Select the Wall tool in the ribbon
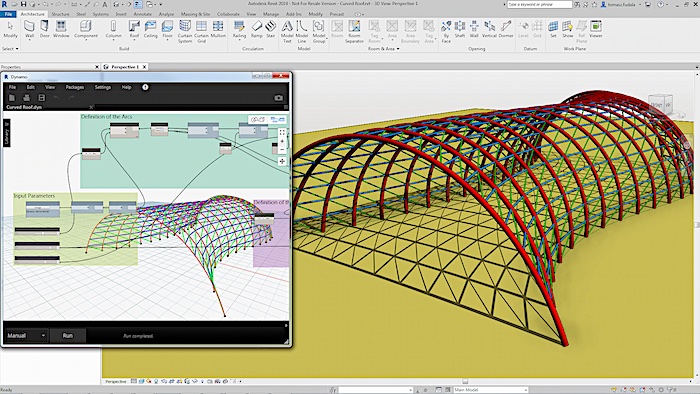This screenshot has width=700, height=394. pyautogui.click(x=29, y=29)
